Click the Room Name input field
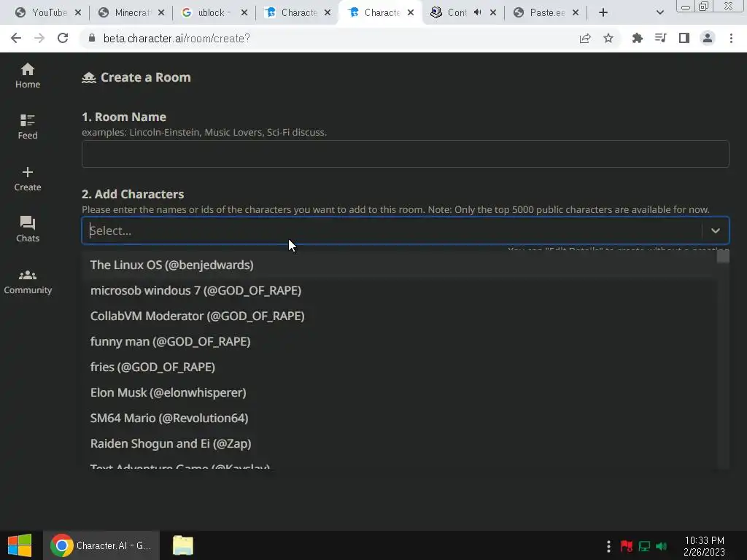 pyautogui.click(x=406, y=154)
